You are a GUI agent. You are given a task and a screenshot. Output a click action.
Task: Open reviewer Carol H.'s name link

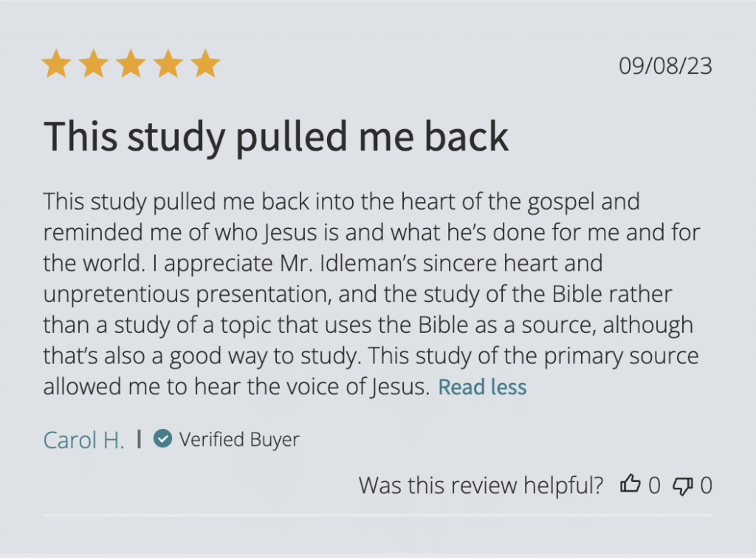(83, 440)
